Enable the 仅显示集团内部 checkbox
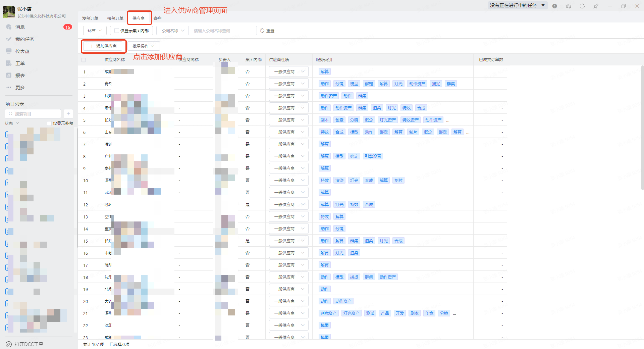The image size is (644, 349). tap(117, 31)
